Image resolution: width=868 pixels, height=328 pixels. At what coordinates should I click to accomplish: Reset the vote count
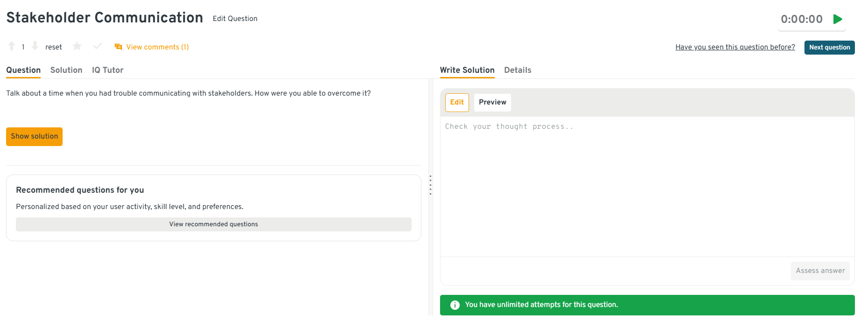[x=53, y=47]
